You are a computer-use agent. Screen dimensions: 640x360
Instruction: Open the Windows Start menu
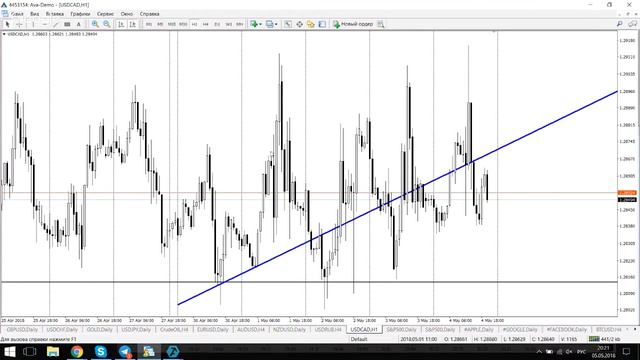pyautogui.click(x=9, y=351)
